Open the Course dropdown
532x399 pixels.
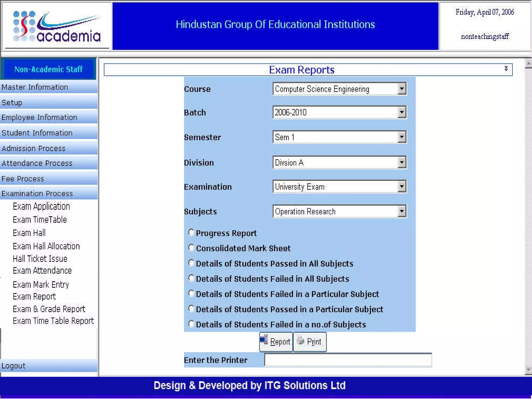coord(402,89)
